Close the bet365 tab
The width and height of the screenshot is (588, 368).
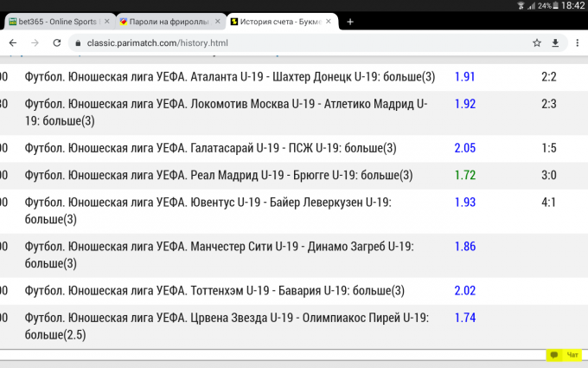point(107,22)
